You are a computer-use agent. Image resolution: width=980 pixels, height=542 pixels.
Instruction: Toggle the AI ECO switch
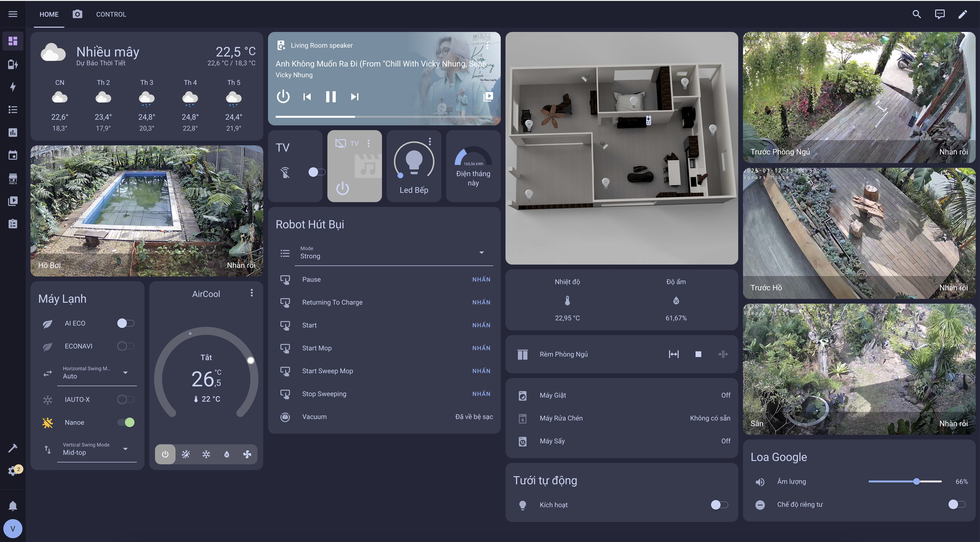(125, 323)
